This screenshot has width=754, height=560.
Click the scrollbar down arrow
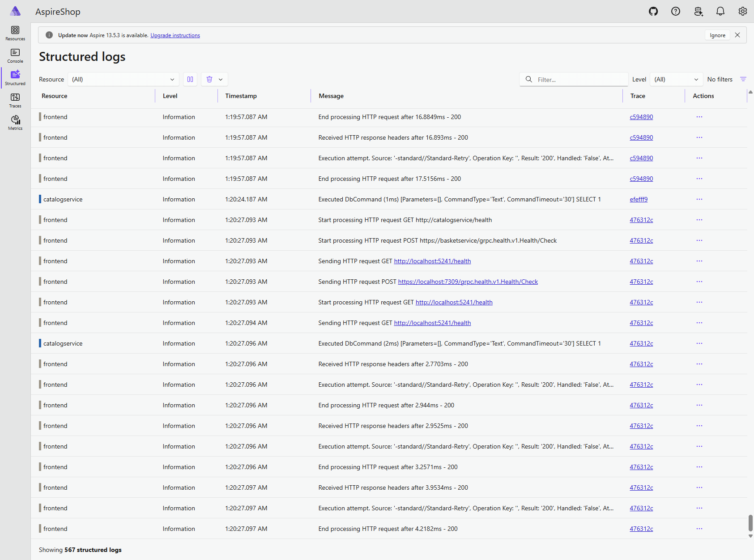point(750,536)
